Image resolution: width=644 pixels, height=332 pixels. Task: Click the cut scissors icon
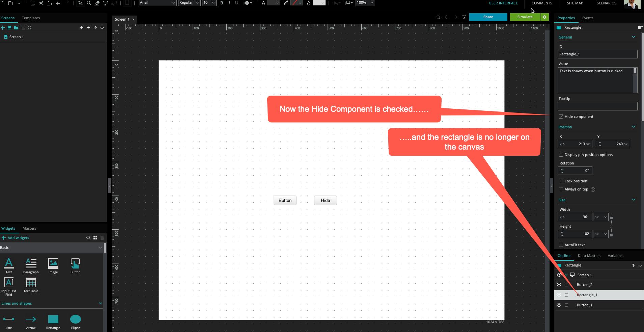41,3
